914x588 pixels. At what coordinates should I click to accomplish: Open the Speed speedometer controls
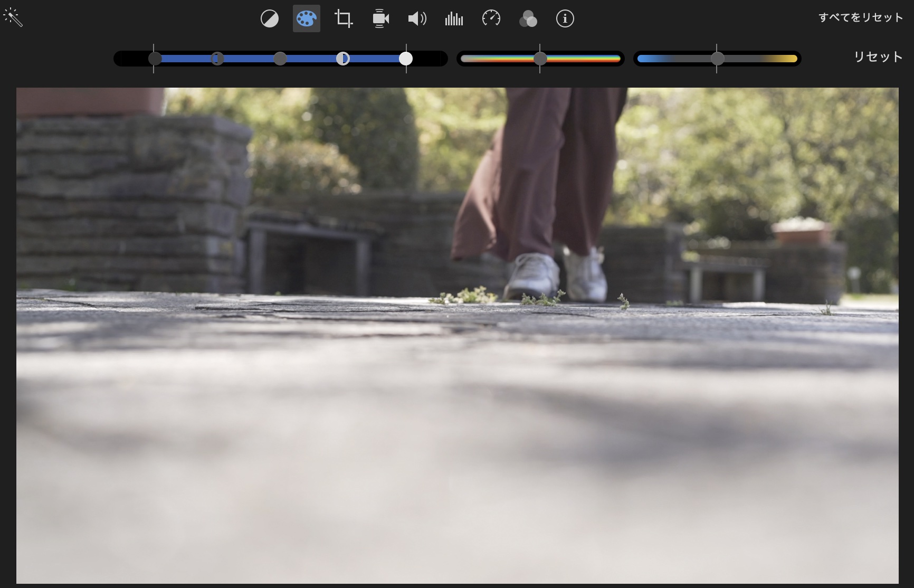coord(491,19)
